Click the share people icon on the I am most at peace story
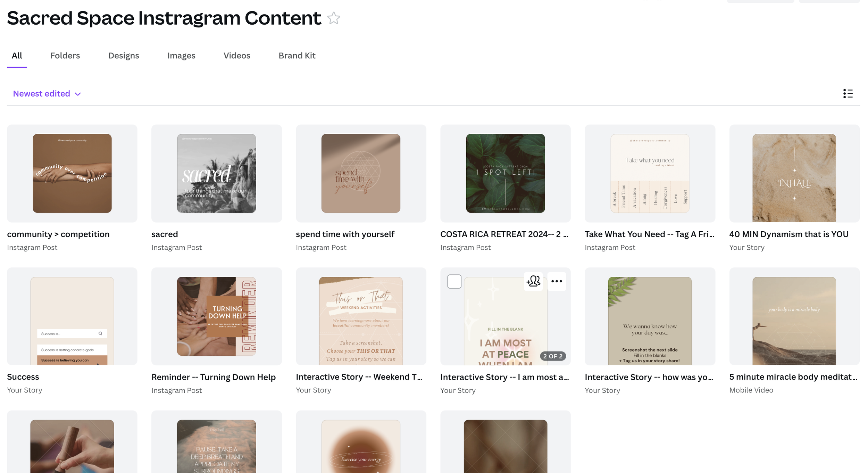The image size is (868, 473). [x=533, y=281]
